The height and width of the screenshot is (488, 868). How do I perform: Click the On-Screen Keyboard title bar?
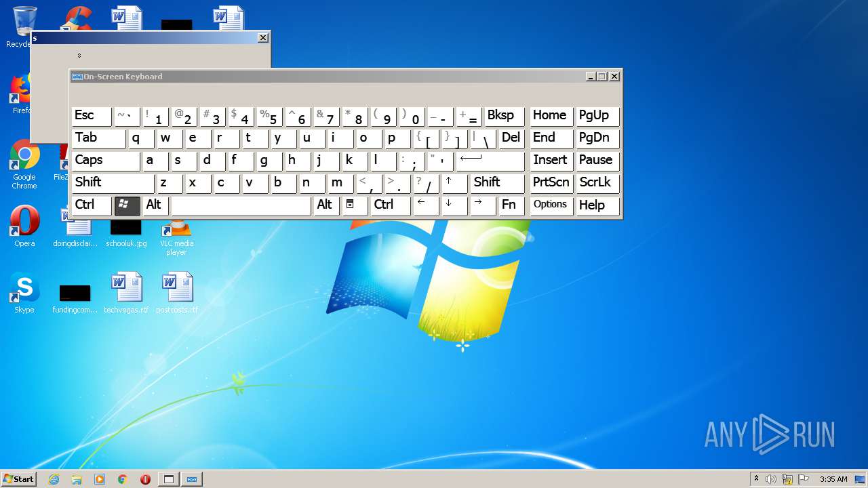[328, 77]
